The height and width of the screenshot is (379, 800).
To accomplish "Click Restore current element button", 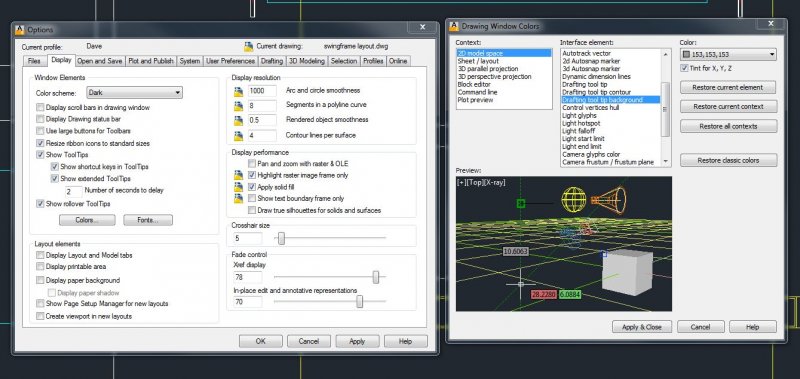I will click(728, 88).
